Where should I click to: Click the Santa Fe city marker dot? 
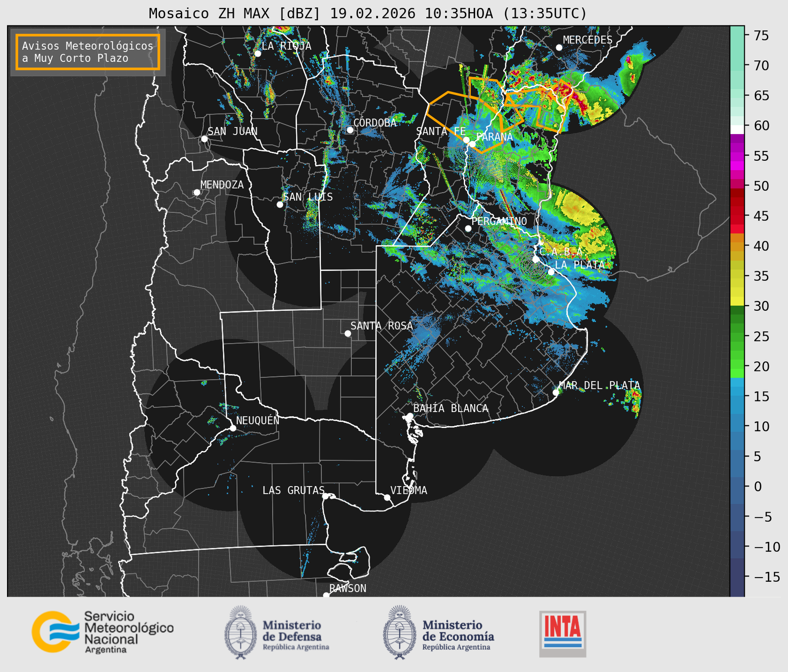[466, 140]
